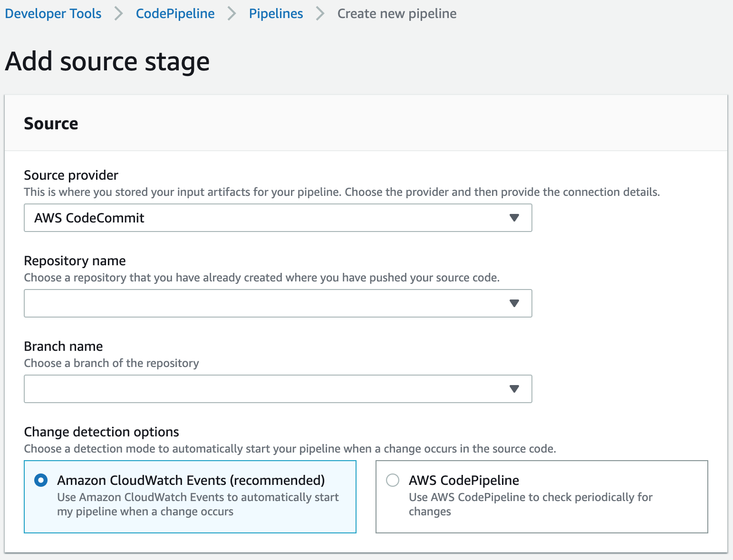Navigate to the Pipelines breadcrumb link

[x=276, y=14]
